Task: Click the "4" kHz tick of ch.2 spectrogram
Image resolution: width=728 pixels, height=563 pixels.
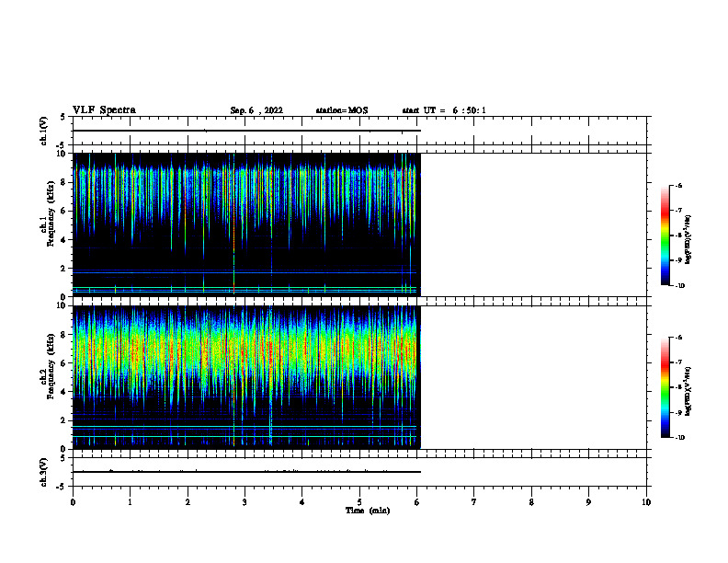Action: pos(64,392)
